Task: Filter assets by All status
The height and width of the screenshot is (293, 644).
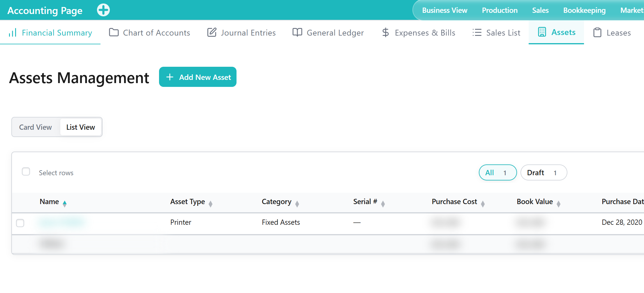Action: 498,173
